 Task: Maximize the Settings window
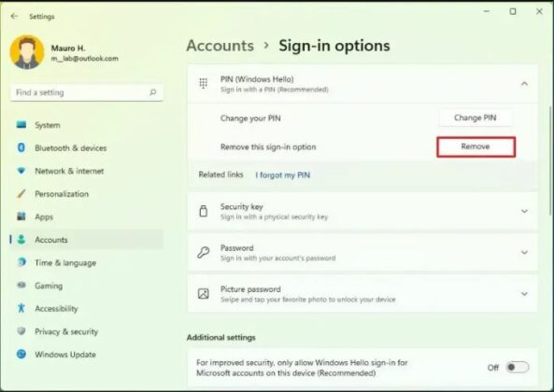click(513, 11)
